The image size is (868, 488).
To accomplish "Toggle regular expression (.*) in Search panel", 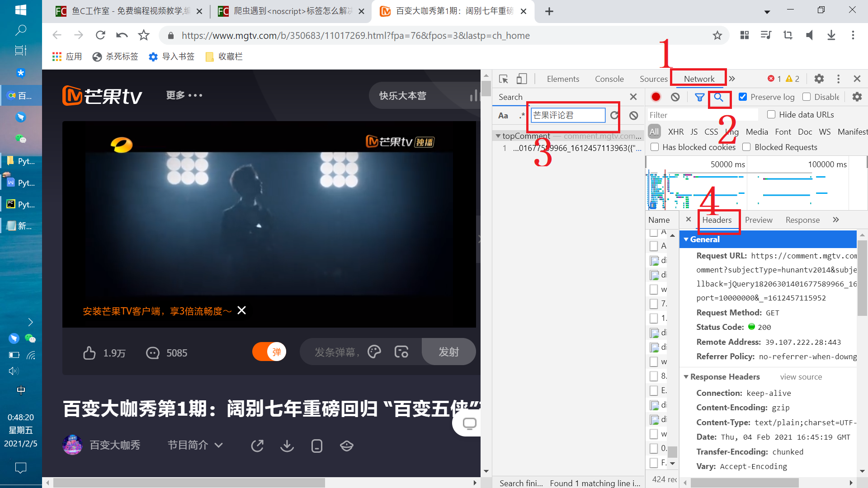I will point(522,115).
